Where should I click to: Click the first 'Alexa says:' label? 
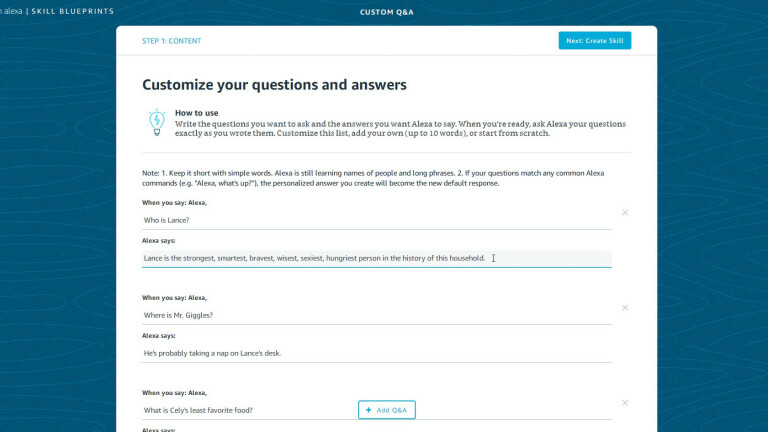tap(158, 240)
